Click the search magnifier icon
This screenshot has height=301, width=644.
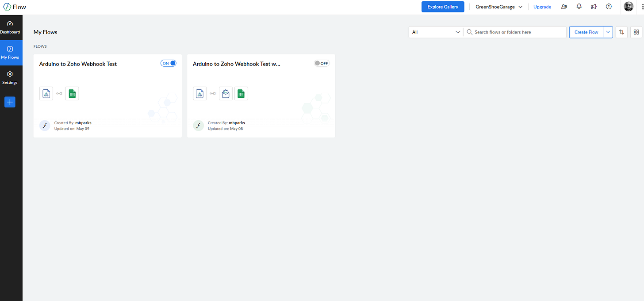[469, 32]
